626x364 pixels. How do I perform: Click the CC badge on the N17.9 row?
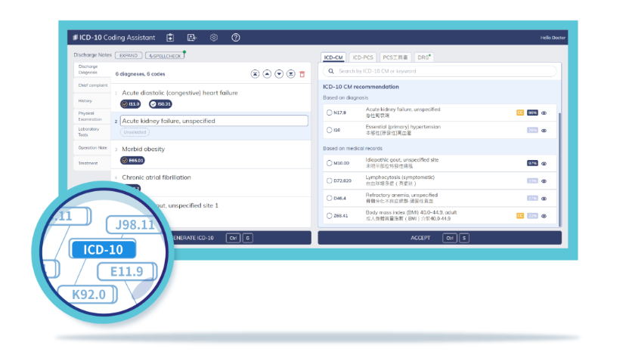(x=520, y=113)
